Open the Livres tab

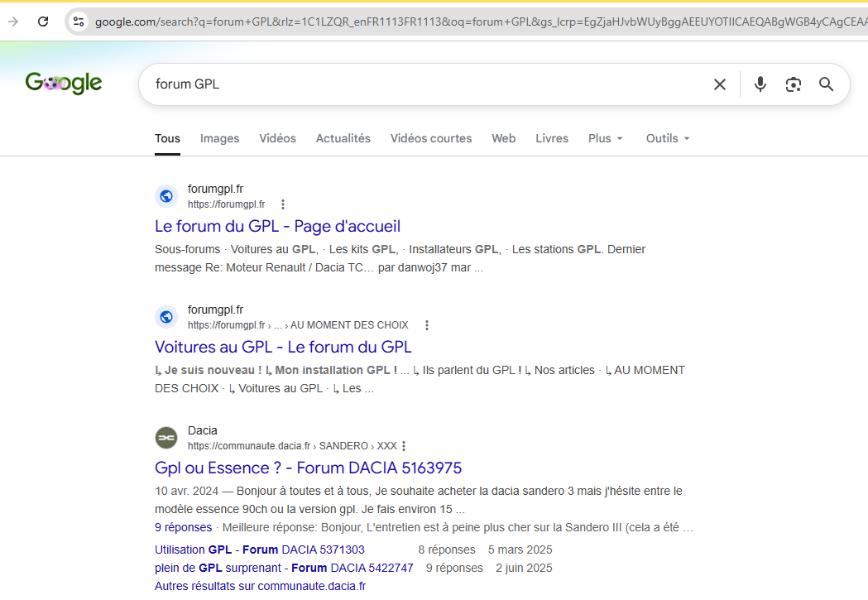[552, 138]
